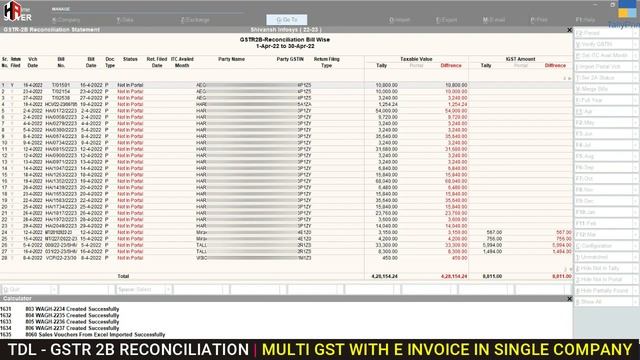The width and height of the screenshot is (640, 360).
Task: Select row with bill HA/2048/2223
Action: tap(286, 226)
